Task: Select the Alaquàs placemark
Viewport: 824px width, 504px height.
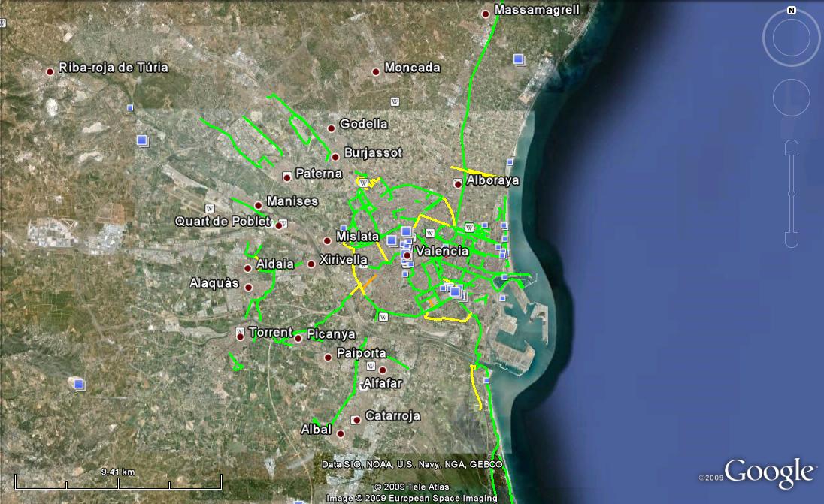Action: [x=248, y=287]
